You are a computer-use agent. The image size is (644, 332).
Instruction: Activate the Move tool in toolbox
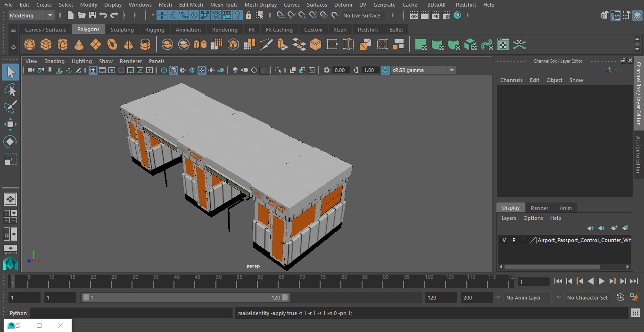(x=10, y=124)
